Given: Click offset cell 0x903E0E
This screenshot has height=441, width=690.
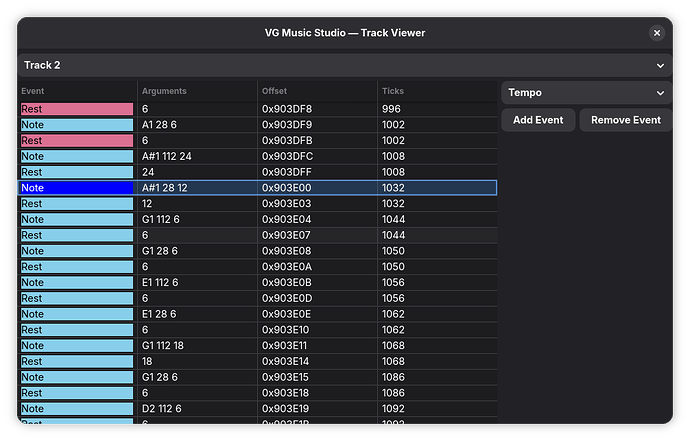Looking at the screenshot, I should pos(286,314).
